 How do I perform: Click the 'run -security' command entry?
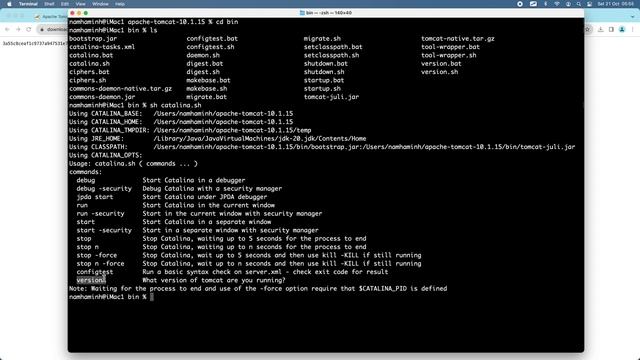pyautogui.click(x=100, y=213)
